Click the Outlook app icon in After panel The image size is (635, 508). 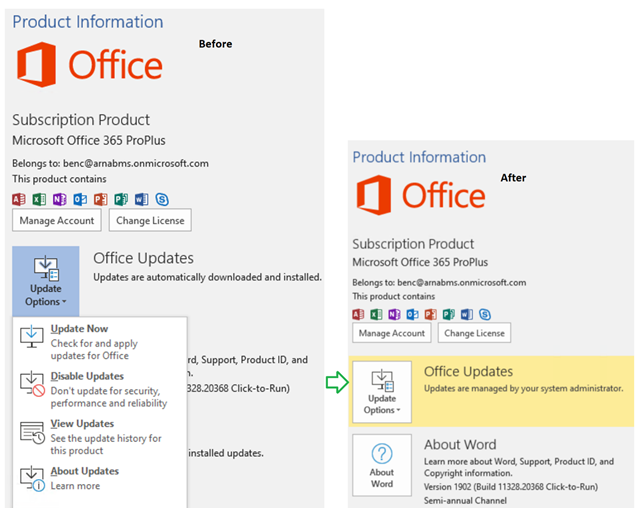[412, 314]
